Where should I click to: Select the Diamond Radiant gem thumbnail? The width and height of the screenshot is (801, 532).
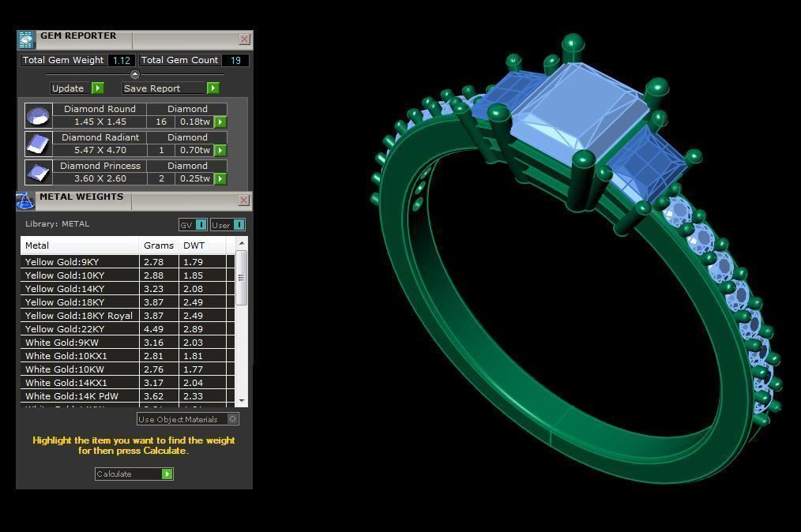39,144
